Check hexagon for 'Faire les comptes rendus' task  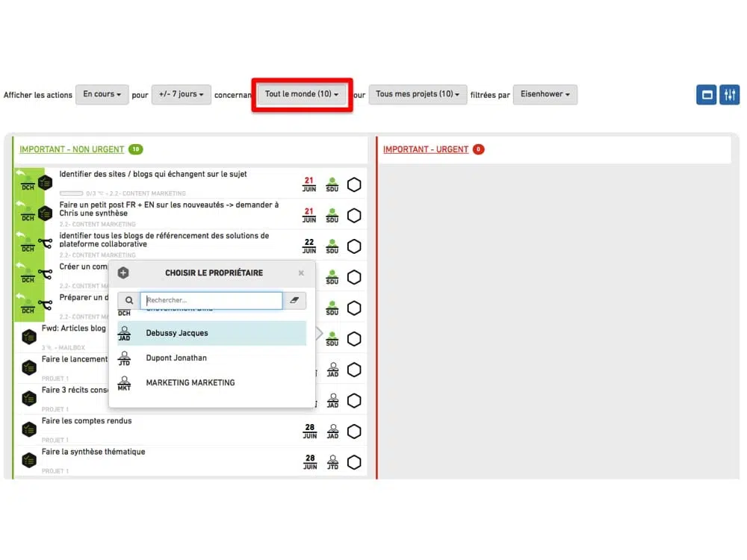354,432
